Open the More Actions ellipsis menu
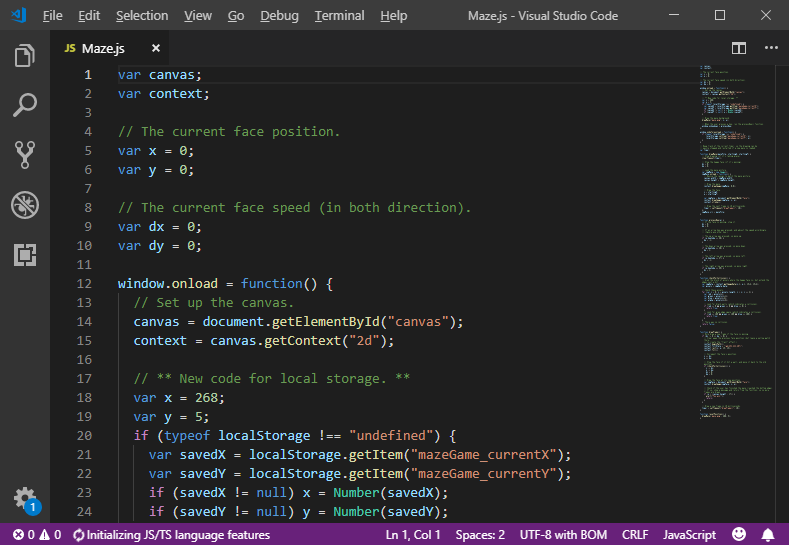The width and height of the screenshot is (789, 545). click(771, 48)
